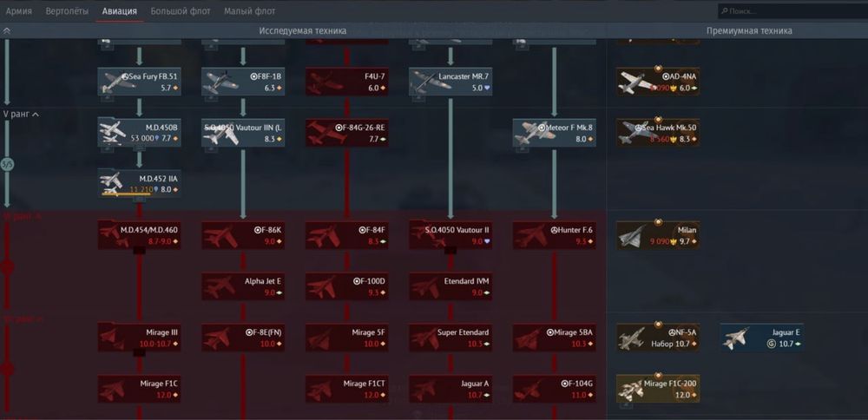Select the locked F-84F aircraft

(347, 234)
